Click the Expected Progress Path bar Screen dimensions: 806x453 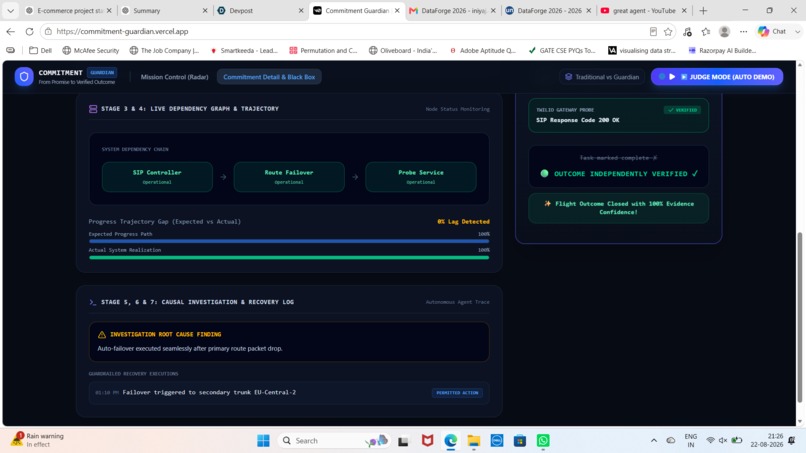click(289, 241)
